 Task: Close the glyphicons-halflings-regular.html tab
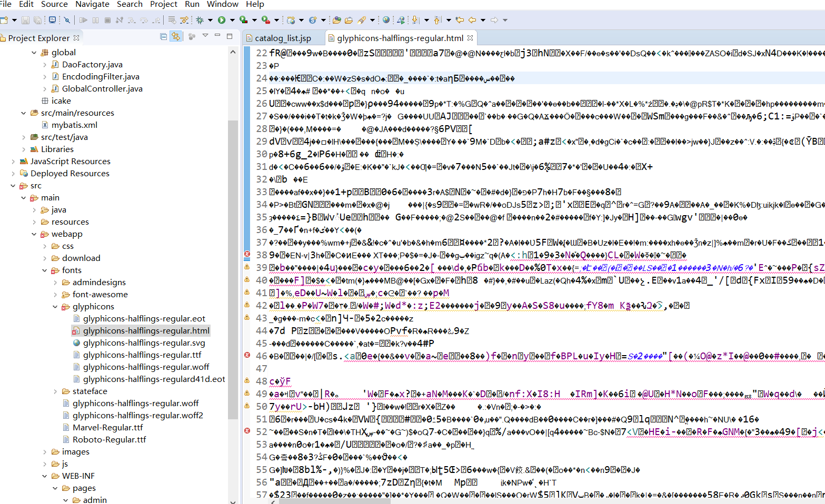pyautogui.click(x=470, y=38)
